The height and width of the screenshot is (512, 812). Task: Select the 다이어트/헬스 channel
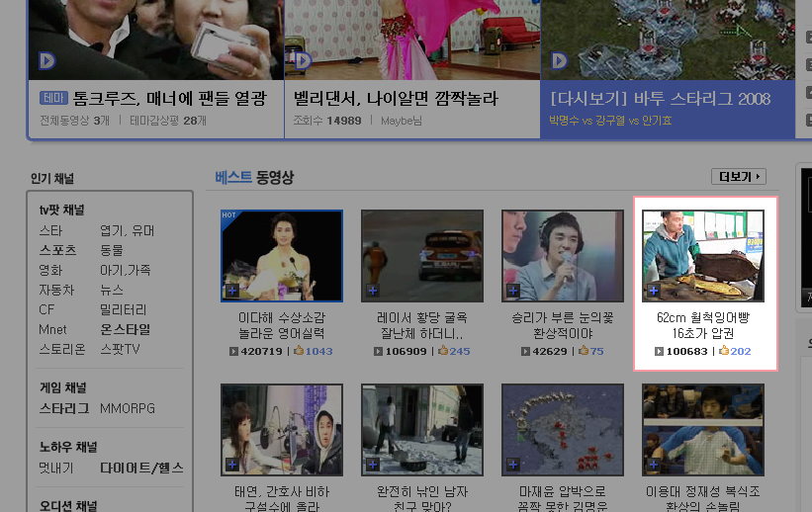pyautogui.click(x=141, y=468)
